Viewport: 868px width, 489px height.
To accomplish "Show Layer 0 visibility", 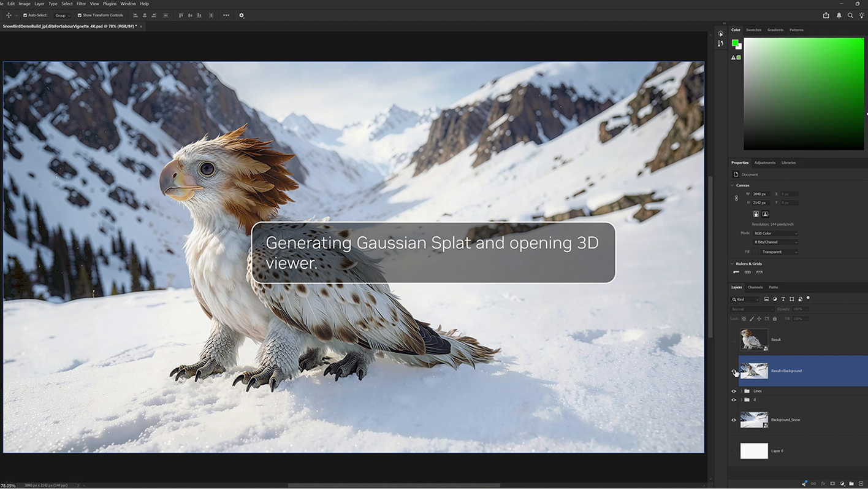I will coord(734,451).
